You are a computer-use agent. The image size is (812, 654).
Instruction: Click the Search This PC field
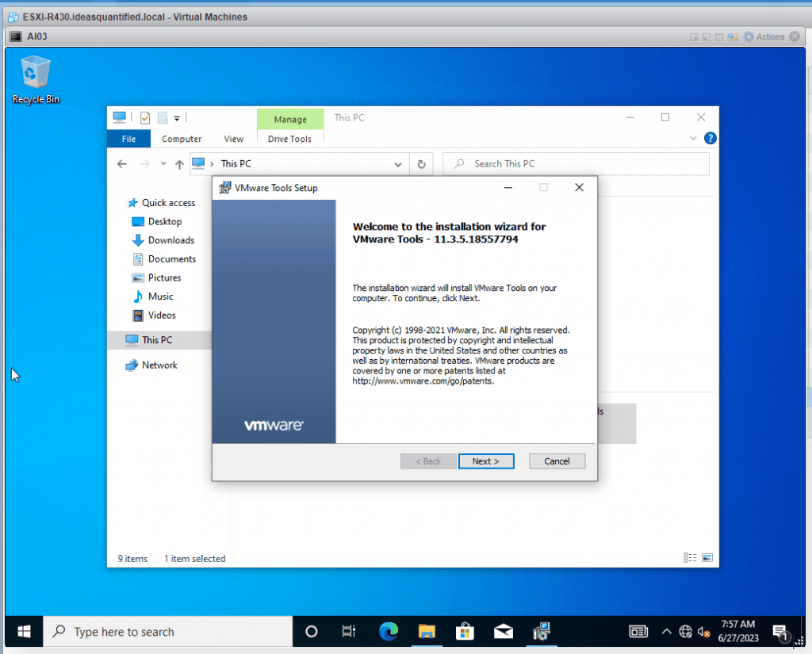576,163
